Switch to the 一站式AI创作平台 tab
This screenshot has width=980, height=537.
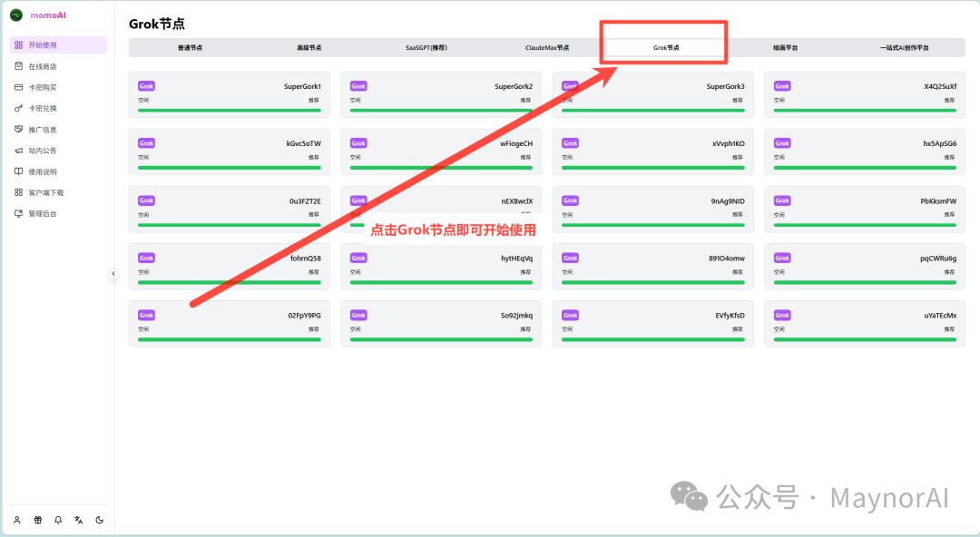[x=905, y=47]
